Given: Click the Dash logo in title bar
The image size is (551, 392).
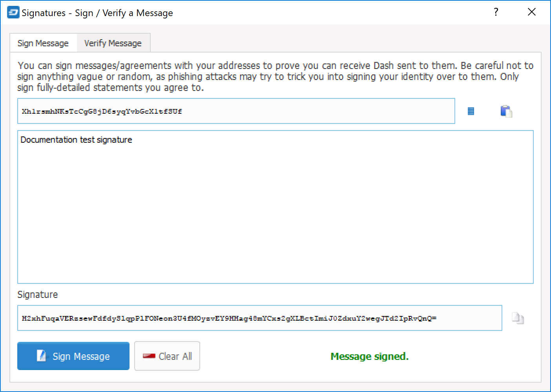Looking at the screenshot, I should click(13, 13).
